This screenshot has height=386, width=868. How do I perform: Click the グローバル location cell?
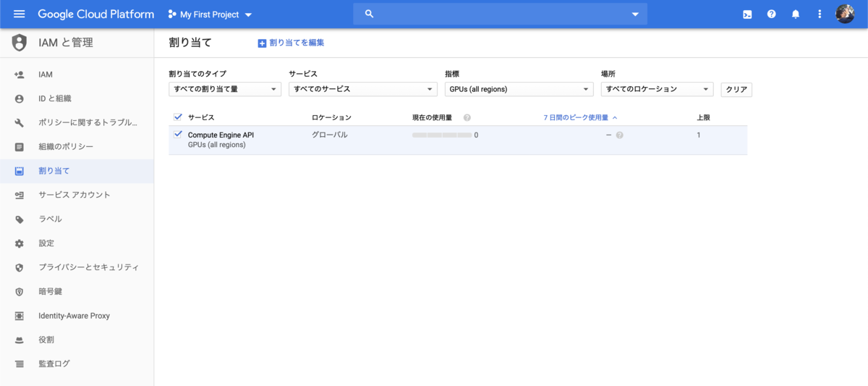tap(330, 135)
